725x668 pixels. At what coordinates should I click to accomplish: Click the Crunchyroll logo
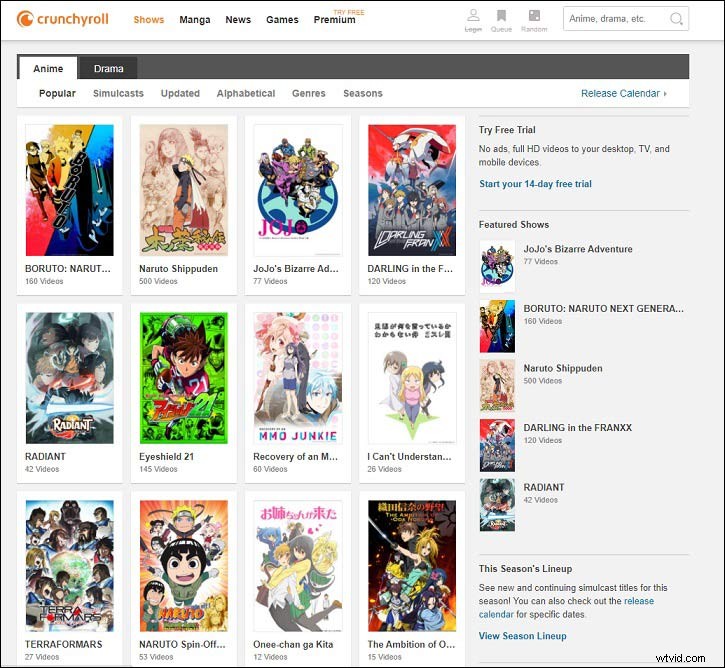pyautogui.click(x=62, y=19)
